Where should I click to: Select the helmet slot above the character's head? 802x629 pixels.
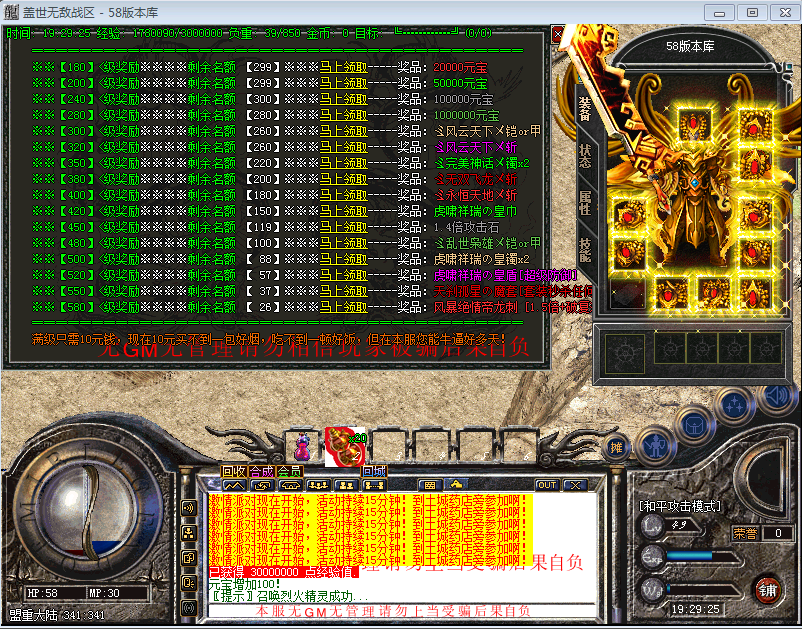[693, 124]
